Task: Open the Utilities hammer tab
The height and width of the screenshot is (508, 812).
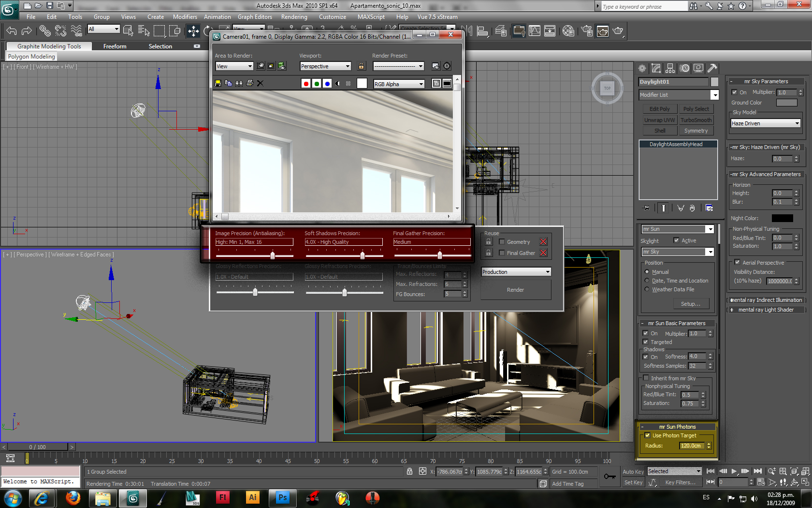Action: (x=712, y=68)
